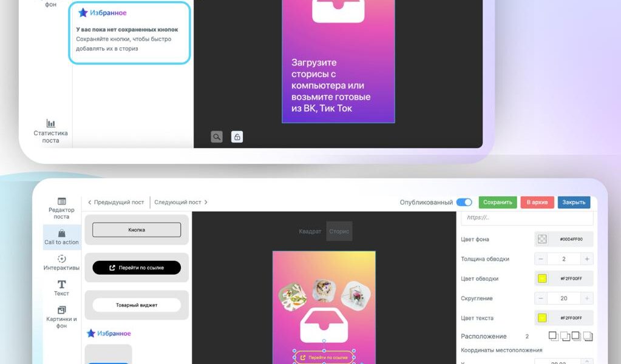
Task: Open Картинки и фон in the lower sidebar
Action: (61, 317)
